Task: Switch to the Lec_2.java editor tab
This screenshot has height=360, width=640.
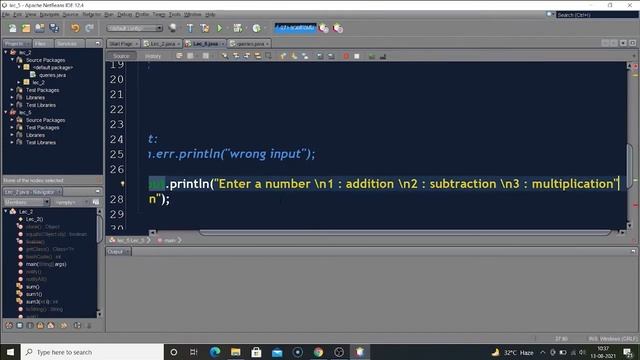Action: coord(162,43)
